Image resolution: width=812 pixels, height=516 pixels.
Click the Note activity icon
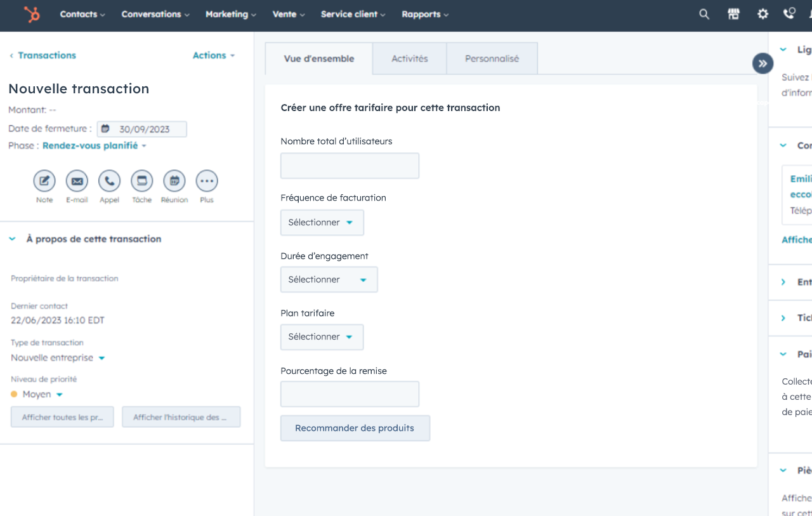[44, 182]
